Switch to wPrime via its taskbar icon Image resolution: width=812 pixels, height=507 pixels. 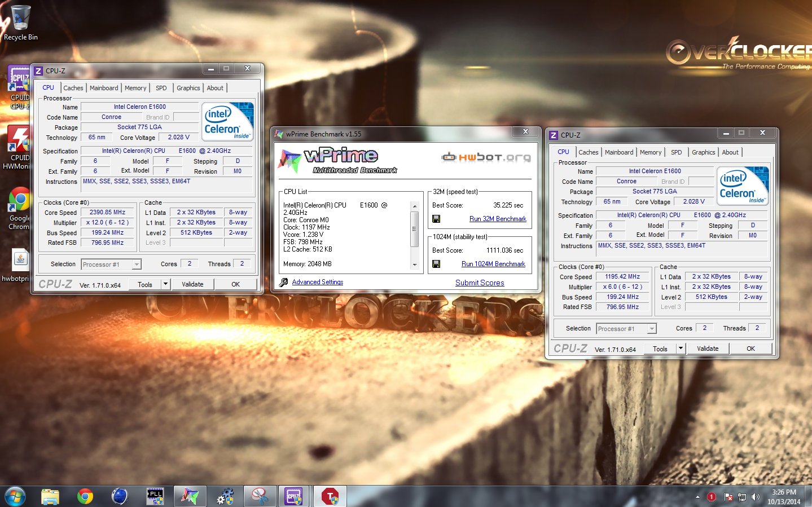coord(190,496)
